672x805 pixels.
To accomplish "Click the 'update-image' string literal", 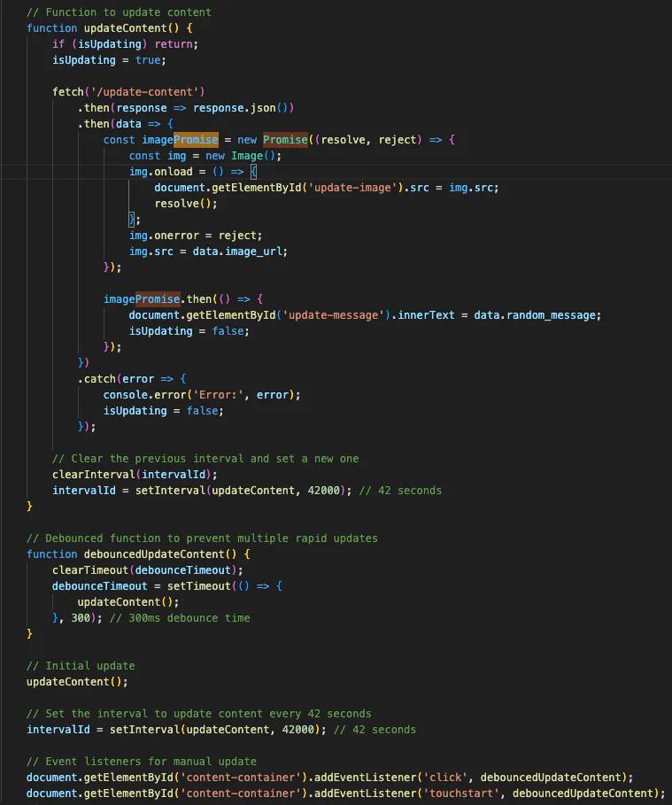I will pos(352,187).
